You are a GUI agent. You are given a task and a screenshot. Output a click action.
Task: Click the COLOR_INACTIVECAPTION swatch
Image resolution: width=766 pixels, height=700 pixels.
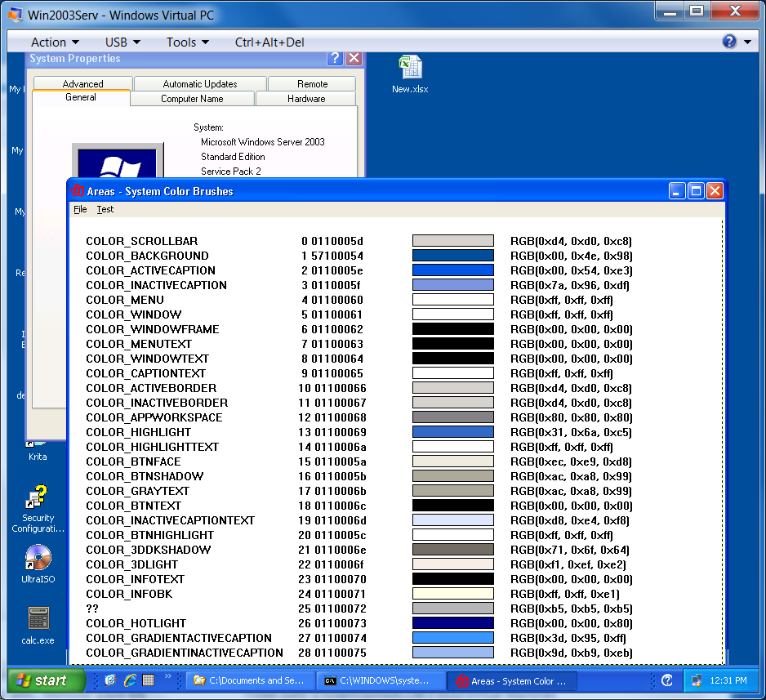(x=453, y=284)
